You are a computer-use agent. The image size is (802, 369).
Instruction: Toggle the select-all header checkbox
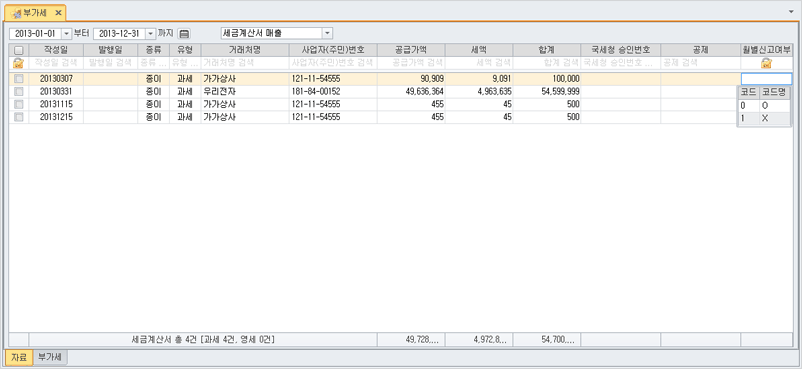click(18, 50)
